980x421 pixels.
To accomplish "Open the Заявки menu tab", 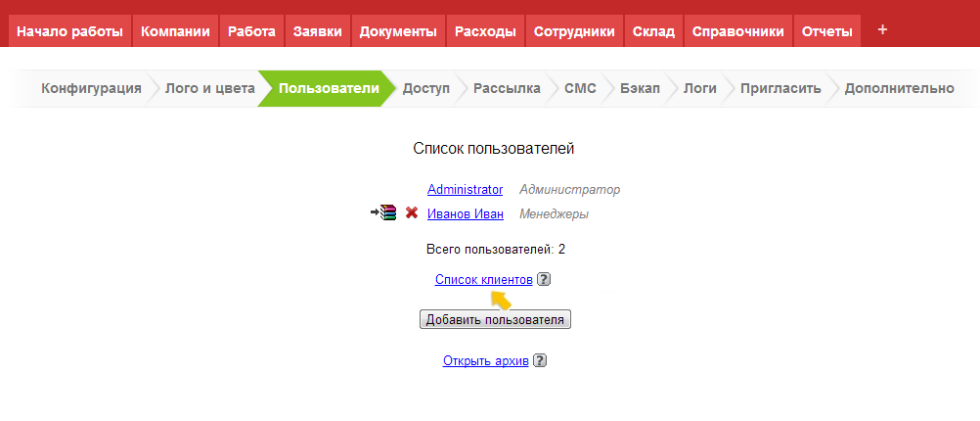I will point(317,31).
